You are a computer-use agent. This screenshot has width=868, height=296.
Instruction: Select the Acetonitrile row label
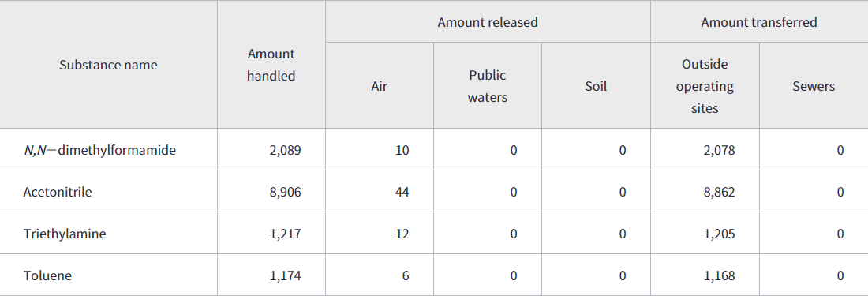pyautogui.click(x=58, y=192)
